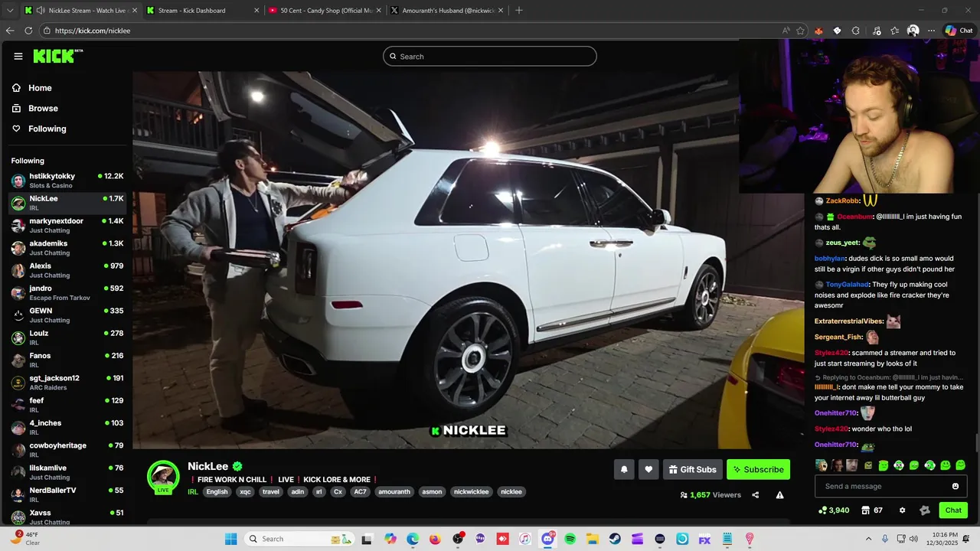This screenshot has height=551, width=980.
Task: Click the verified badge next to NickLee
Action: click(237, 467)
